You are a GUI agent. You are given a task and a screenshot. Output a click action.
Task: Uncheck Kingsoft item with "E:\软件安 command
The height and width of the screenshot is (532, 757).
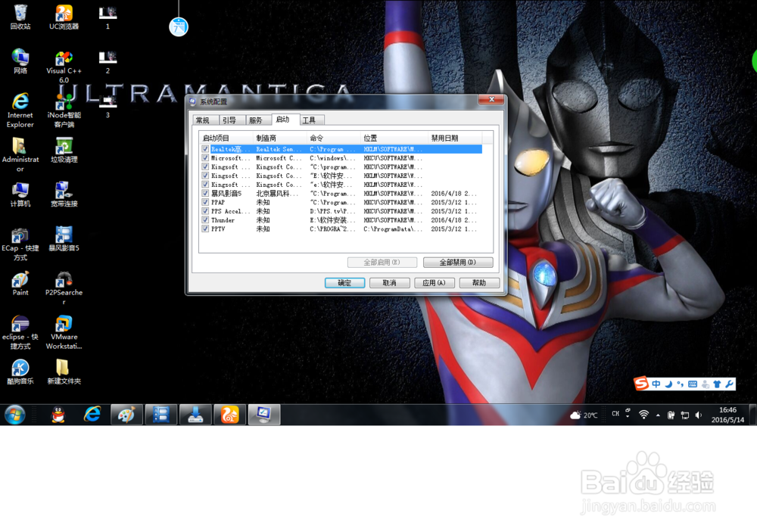(205, 176)
